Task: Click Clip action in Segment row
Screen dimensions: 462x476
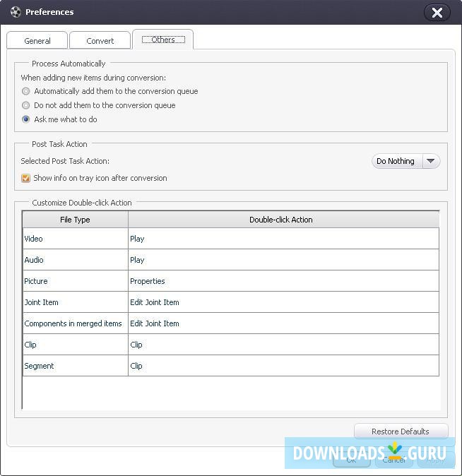Action: (283, 366)
